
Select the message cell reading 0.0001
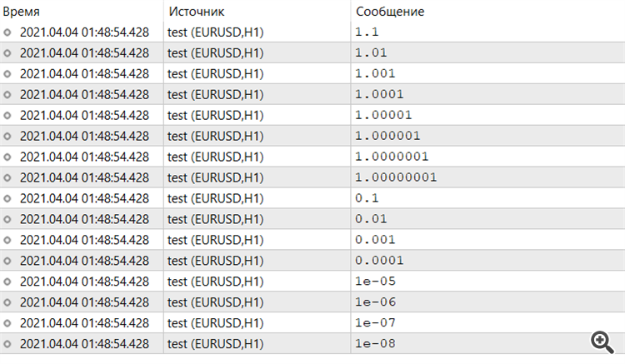pos(379,261)
